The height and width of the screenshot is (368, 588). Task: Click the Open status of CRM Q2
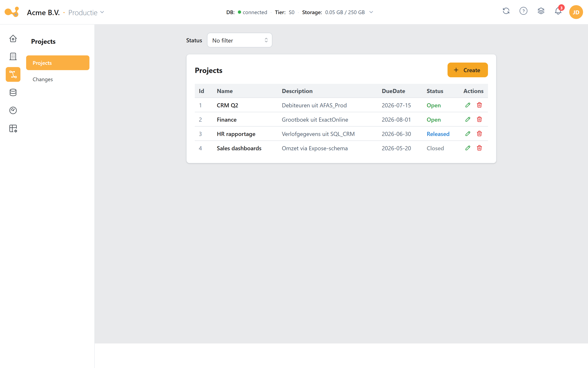click(x=434, y=105)
